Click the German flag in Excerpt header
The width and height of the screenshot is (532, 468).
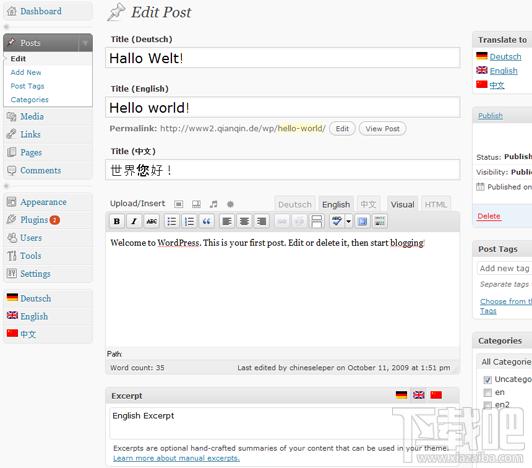click(x=401, y=395)
